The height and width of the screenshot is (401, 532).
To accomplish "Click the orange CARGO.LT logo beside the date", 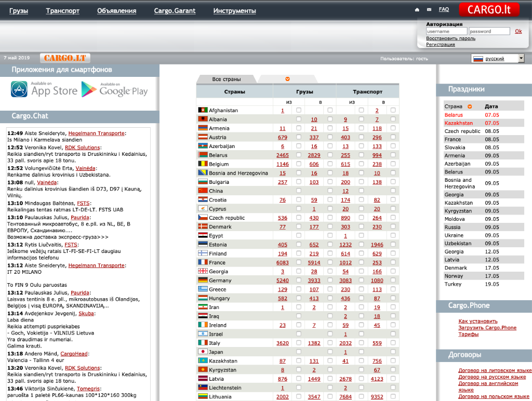I will [x=65, y=58].
